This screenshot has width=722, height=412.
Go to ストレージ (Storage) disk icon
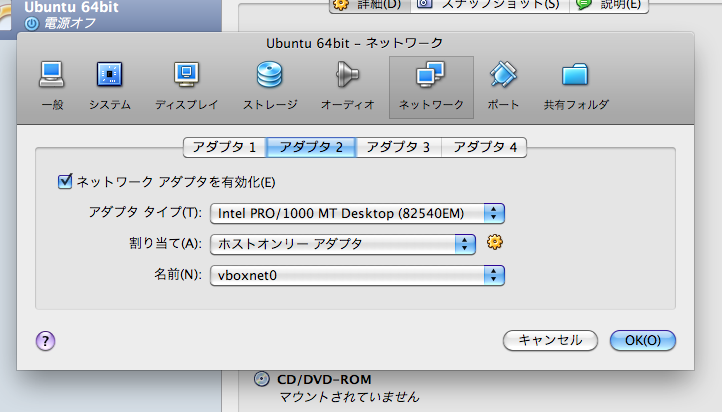tap(269, 83)
